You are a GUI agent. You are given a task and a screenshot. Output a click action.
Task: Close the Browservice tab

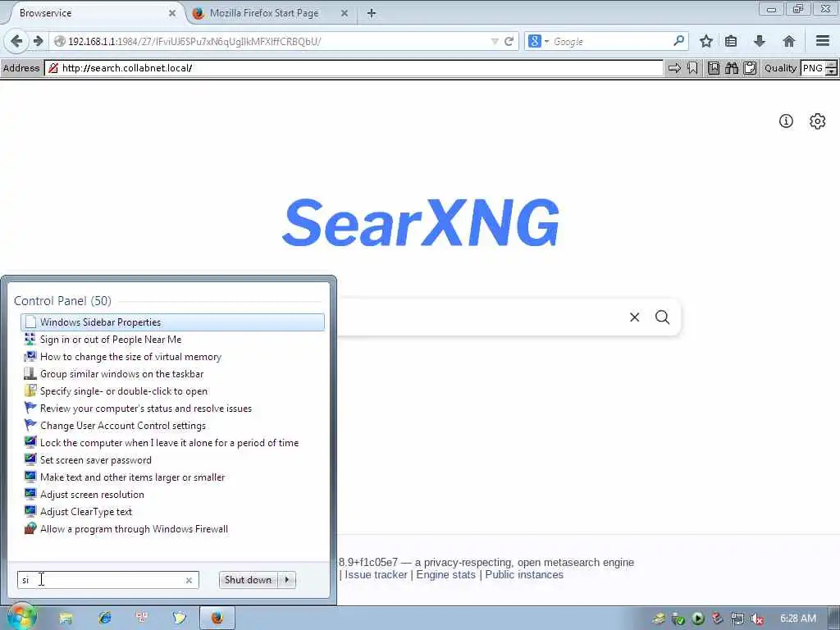[172, 13]
